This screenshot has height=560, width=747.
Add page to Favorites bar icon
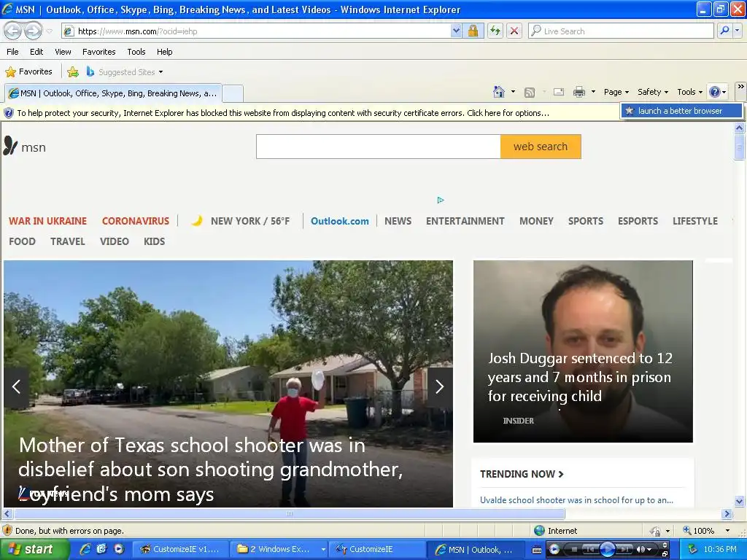pyautogui.click(x=73, y=72)
